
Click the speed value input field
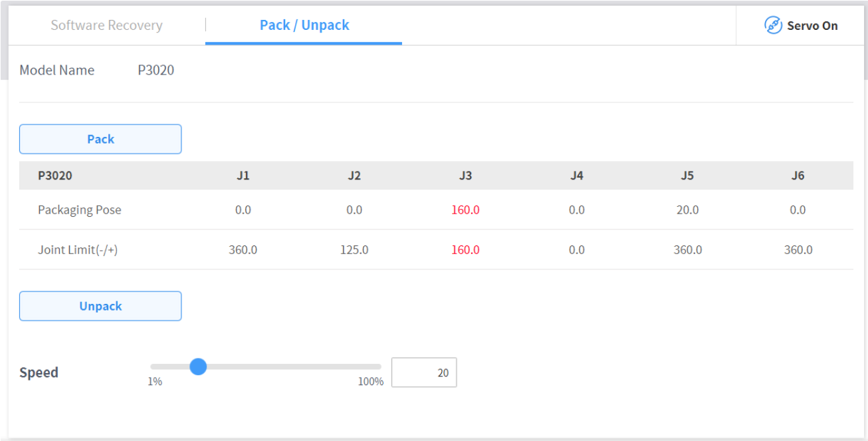(423, 372)
